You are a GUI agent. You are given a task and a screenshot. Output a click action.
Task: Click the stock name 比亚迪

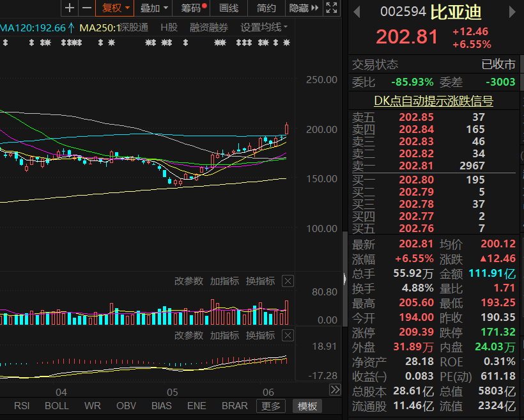tap(456, 12)
